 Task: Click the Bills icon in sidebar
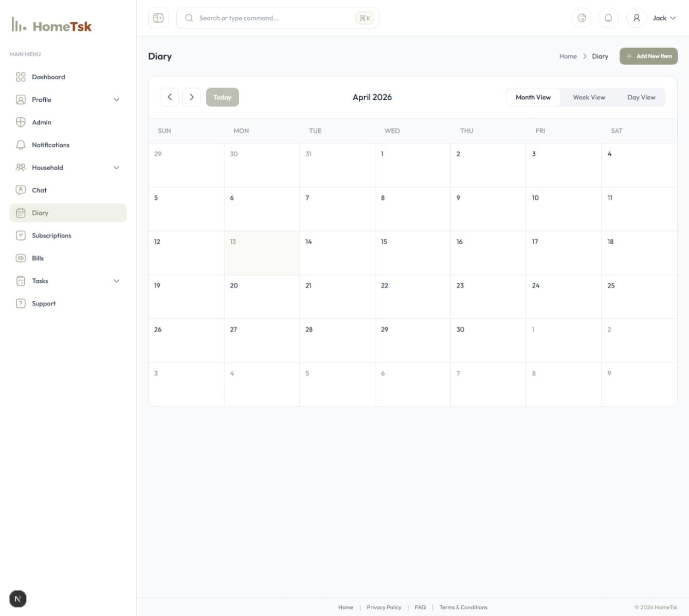pos(21,258)
